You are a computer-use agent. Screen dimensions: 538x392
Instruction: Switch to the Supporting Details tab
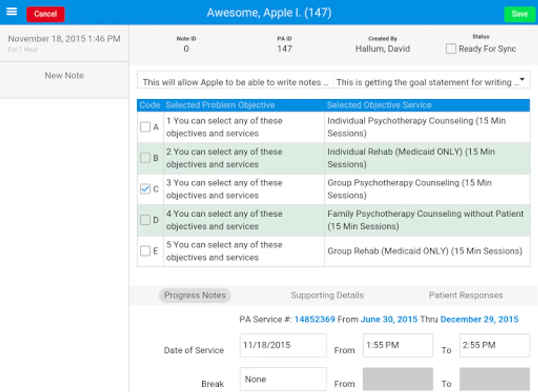coord(327,295)
